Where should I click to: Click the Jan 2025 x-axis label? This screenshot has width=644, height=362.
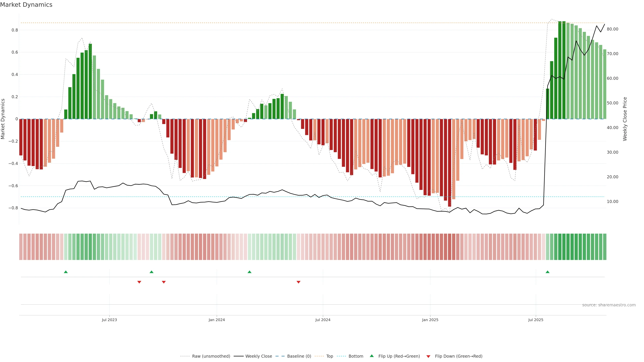tap(430, 320)
